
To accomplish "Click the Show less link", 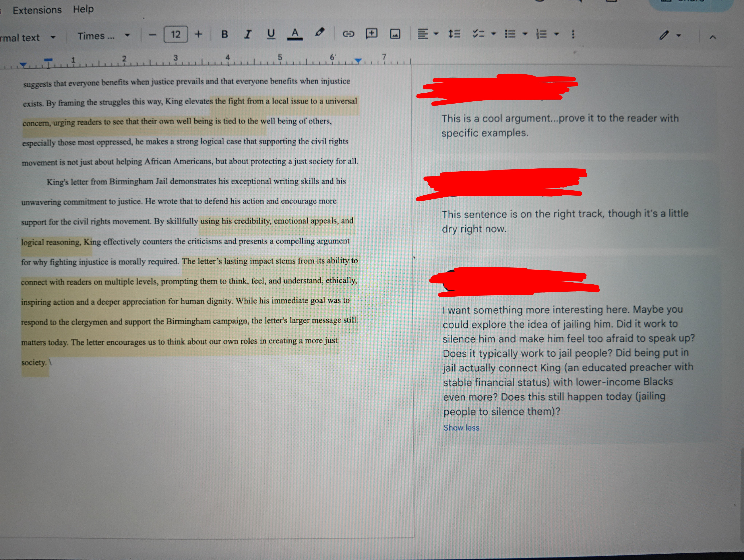I will point(461,427).
